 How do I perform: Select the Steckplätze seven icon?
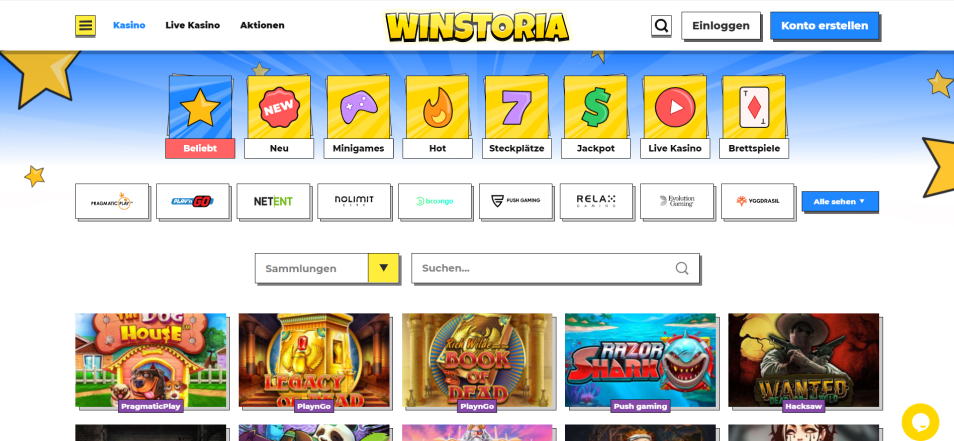pyautogui.click(x=517, y=108)
